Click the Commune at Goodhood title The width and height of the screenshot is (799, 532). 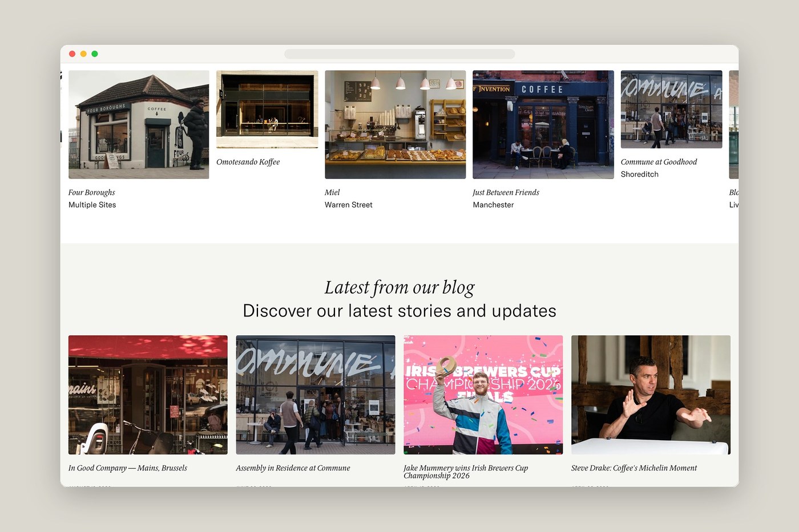659,162
